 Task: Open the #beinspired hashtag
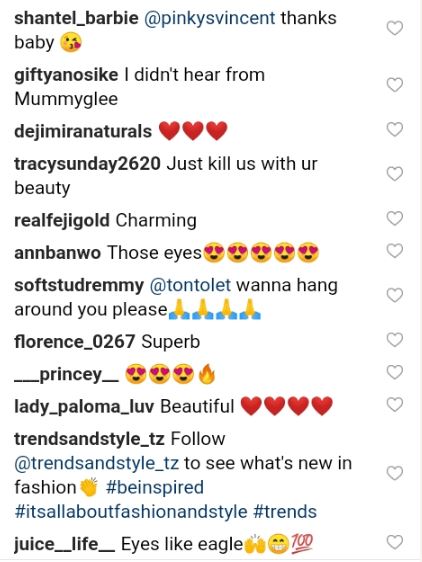click(155, 487)
